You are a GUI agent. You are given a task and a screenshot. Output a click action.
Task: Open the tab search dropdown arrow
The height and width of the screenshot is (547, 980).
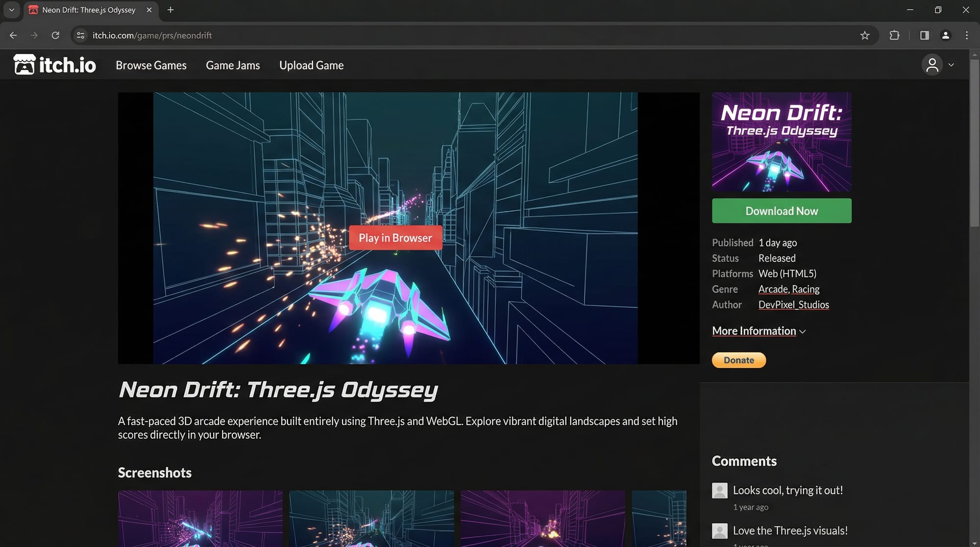pyautogui.click(x=11, y=10)
